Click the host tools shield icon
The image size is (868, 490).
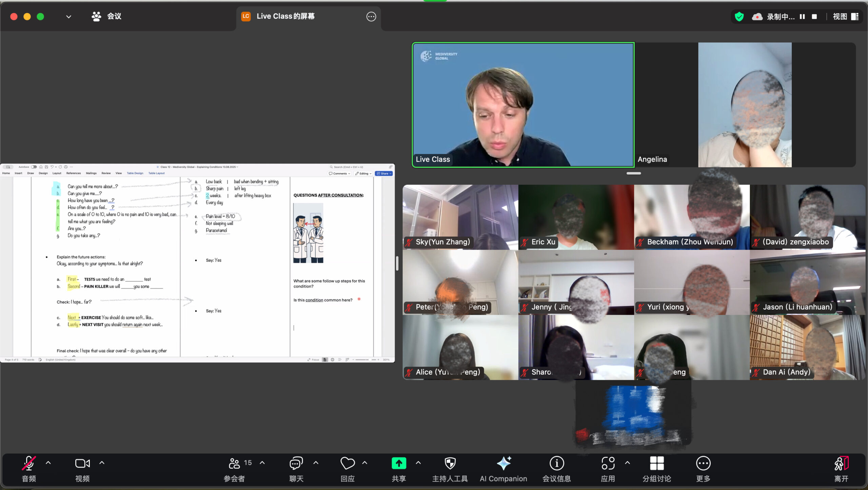point(450,464)
